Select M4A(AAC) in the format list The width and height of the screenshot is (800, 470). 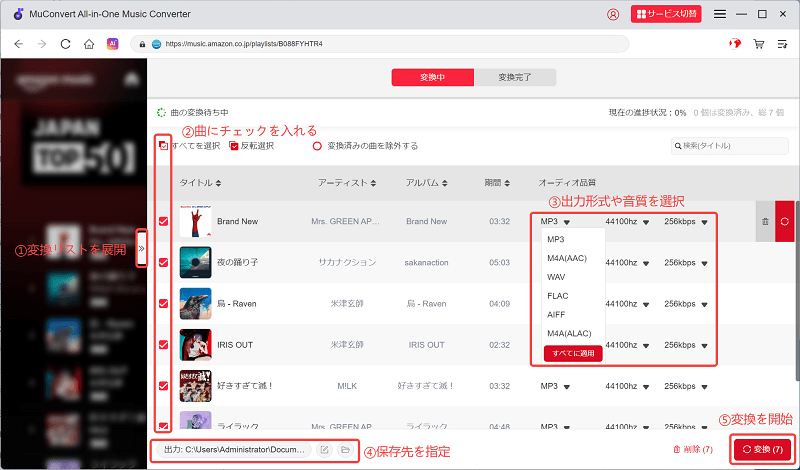567,258
